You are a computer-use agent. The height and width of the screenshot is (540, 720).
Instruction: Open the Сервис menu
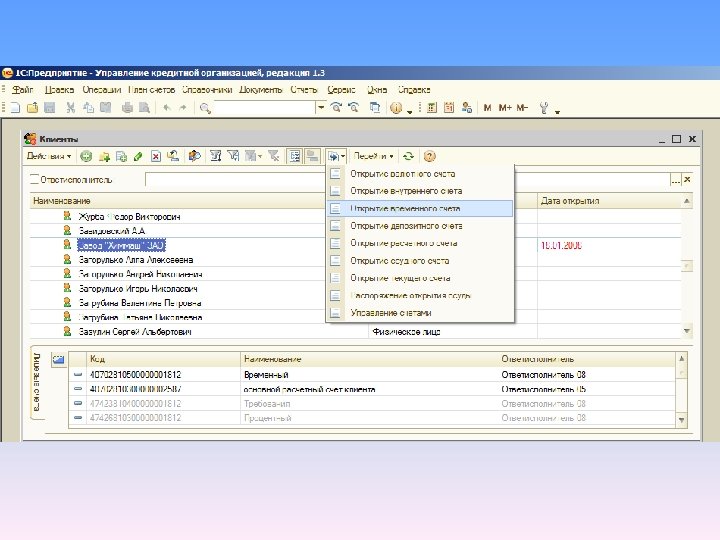341,90
